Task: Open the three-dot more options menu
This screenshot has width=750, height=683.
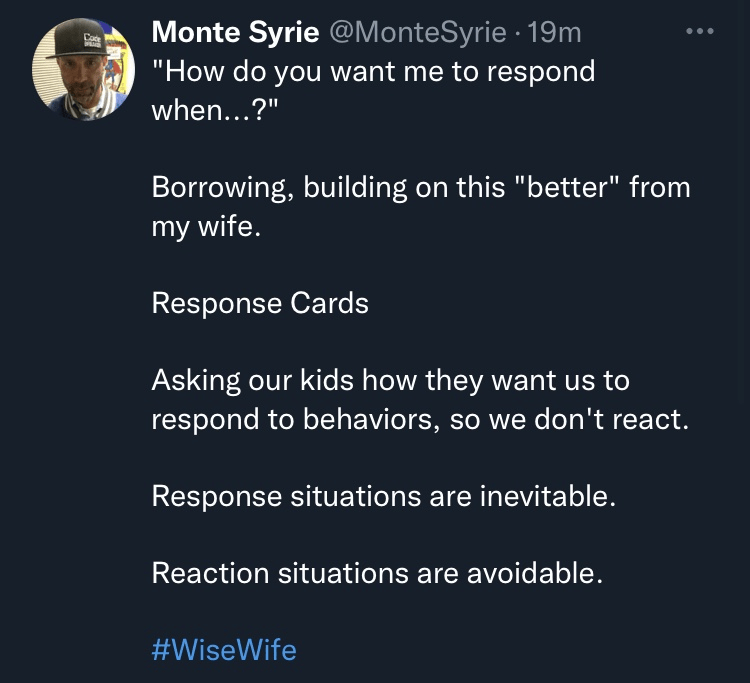Action: [699, 32]
